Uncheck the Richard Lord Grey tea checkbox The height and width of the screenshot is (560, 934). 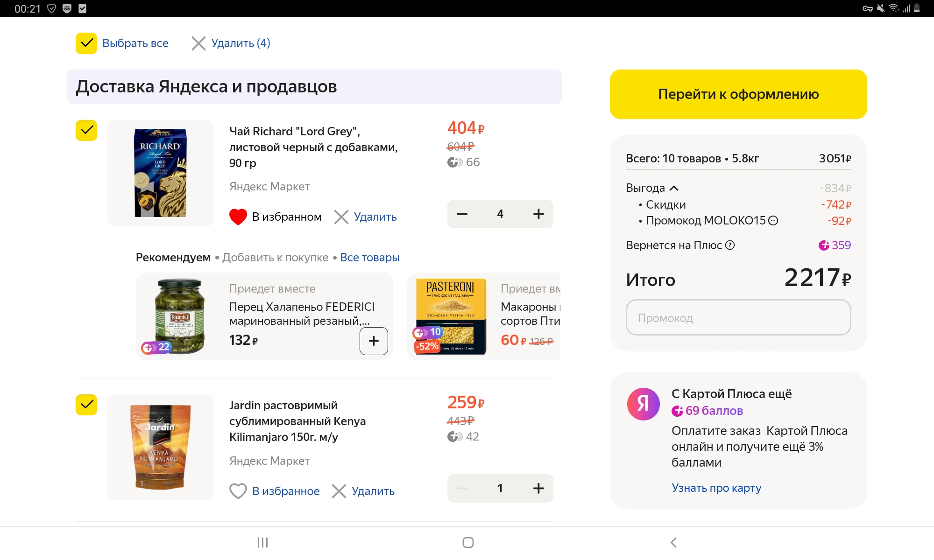86,130
